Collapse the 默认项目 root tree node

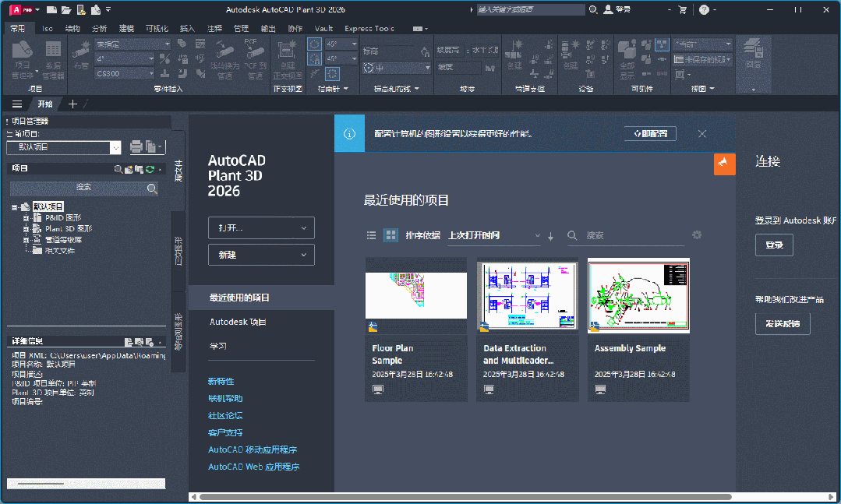[15, 207]
